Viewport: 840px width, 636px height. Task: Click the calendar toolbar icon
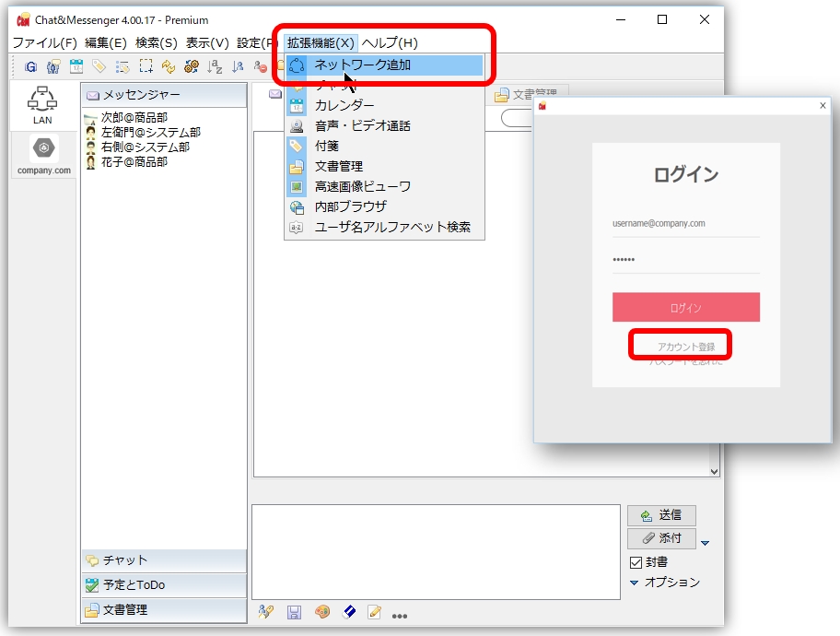pos(76,66)
